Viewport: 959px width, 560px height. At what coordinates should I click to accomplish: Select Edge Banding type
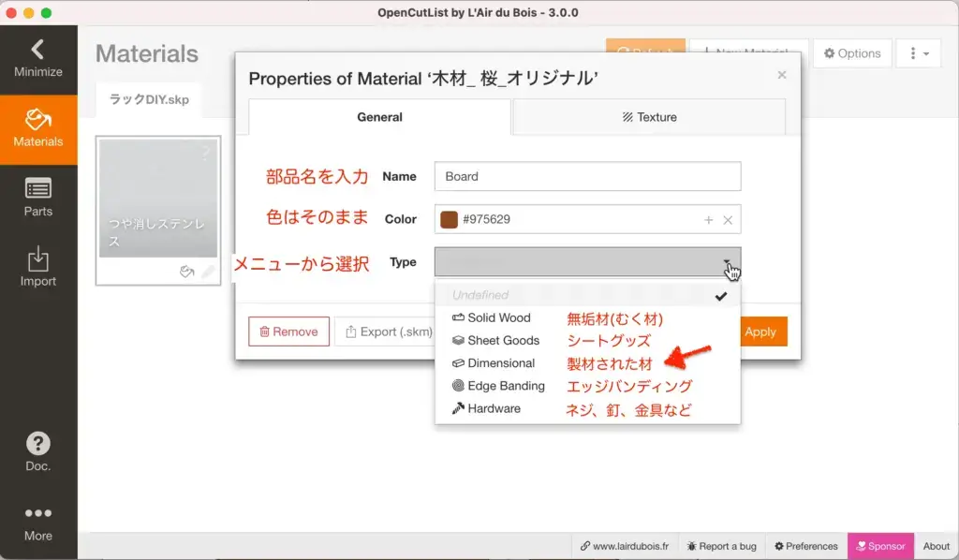click(587, 386)
